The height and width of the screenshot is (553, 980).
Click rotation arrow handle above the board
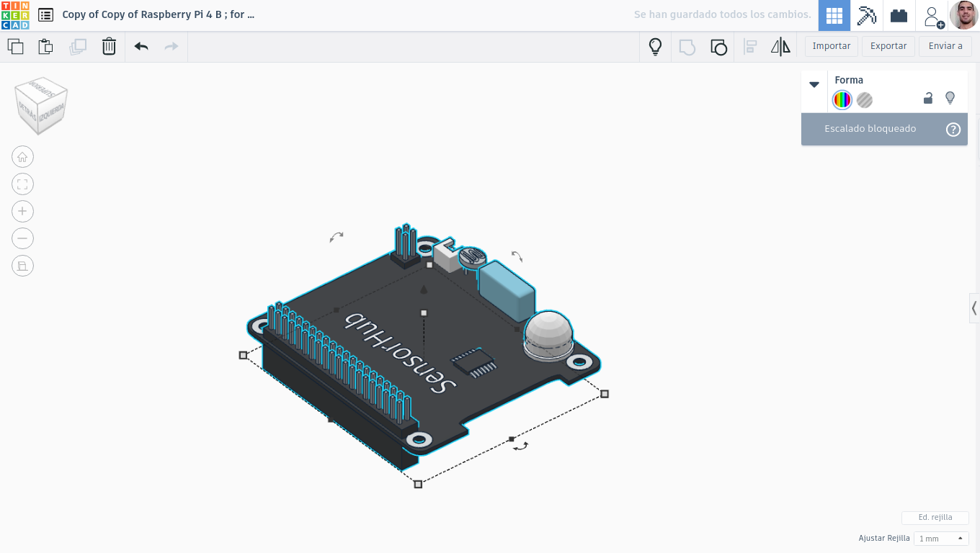click(x=337, y=236)
